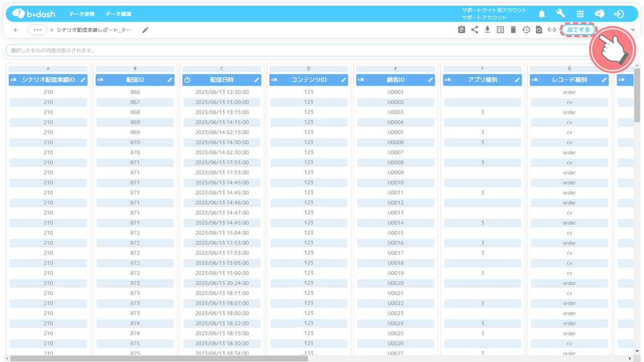The width and height of the screenshot is (644, 362).
Task: Open the update history clock icon
Action: (526, 30)
